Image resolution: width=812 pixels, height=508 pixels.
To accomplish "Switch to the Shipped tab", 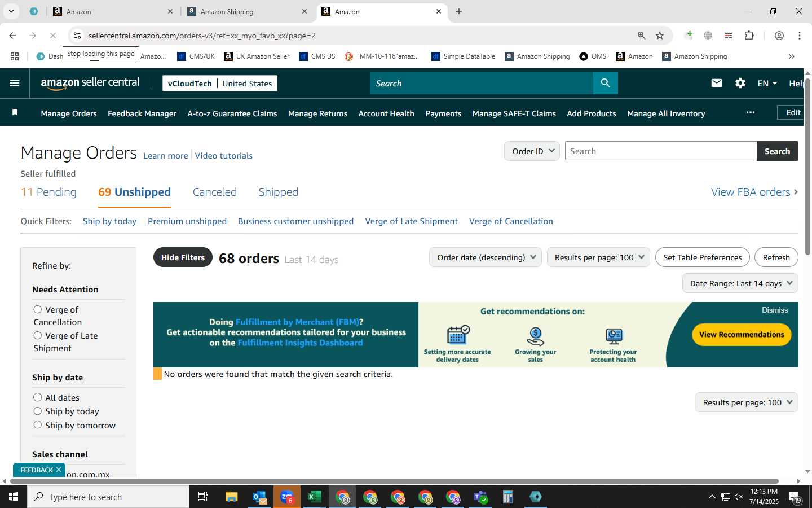I will point(279,192).
